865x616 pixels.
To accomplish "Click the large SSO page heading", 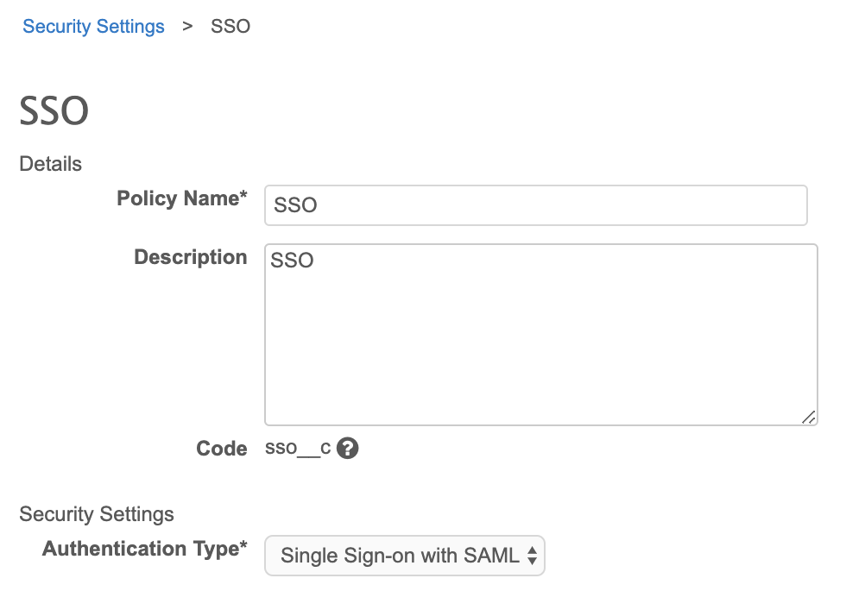I will click(x=54, y=111).
